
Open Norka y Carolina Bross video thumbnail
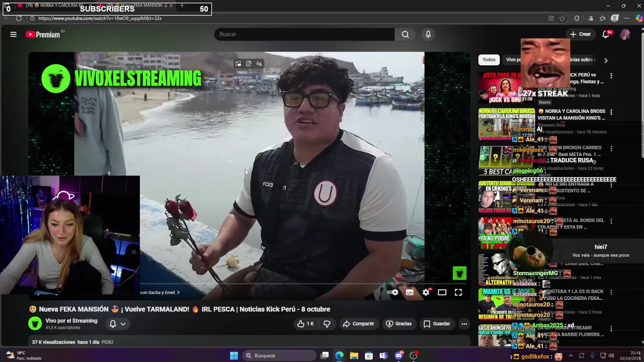pyautogui.click(x=507, y=124)
